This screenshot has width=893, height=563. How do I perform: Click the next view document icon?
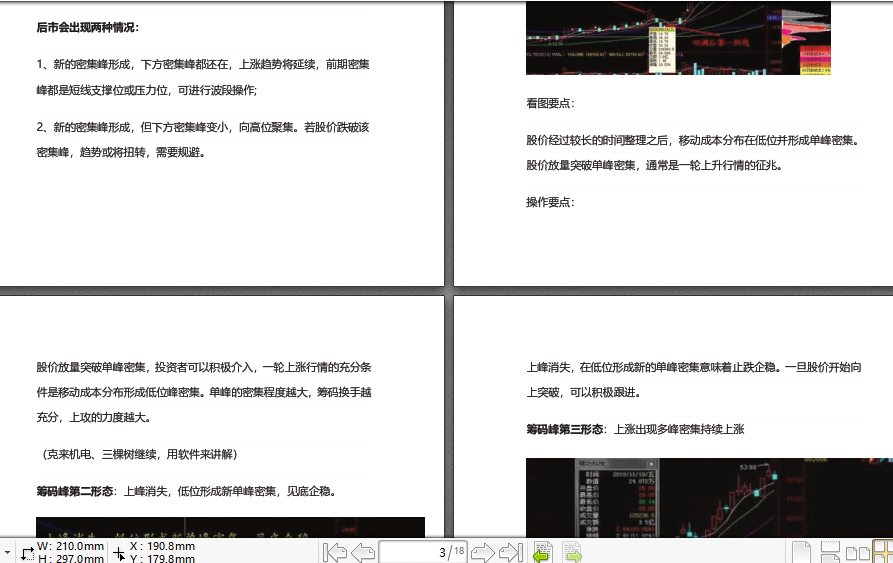point(573,552)
